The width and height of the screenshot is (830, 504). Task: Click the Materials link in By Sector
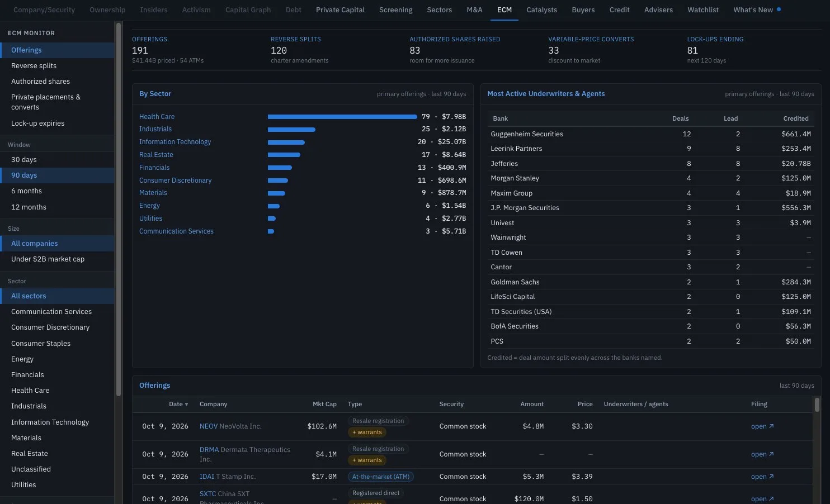(153, 193)
